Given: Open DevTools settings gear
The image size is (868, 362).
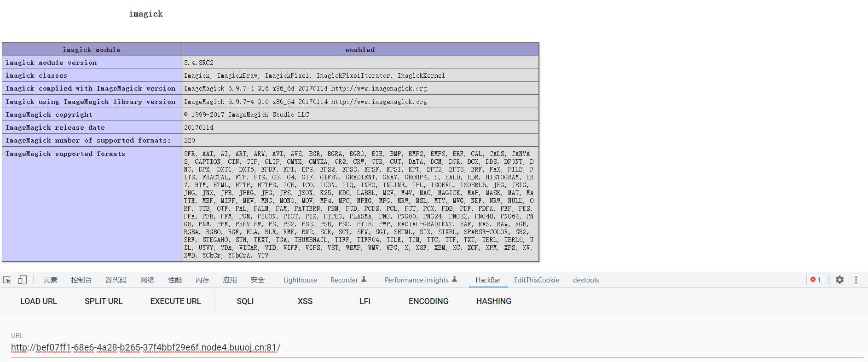Looking at the screenshot, I should (839, 280).
